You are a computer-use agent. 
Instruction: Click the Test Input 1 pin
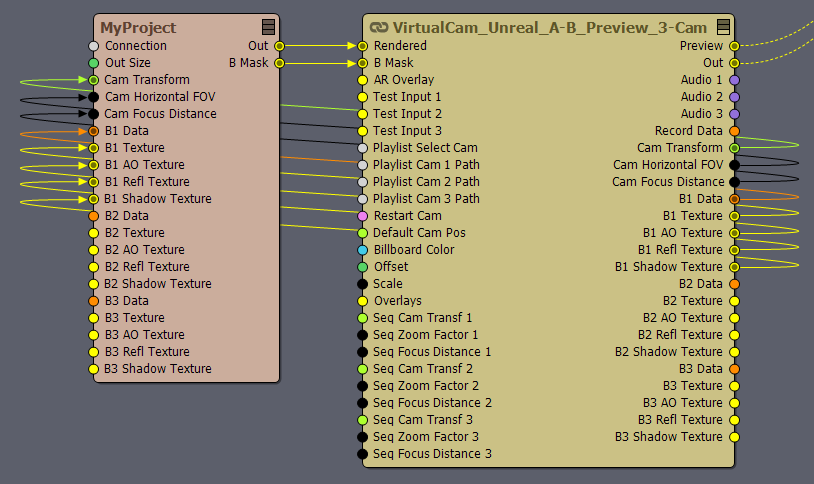(x=363, y=97)
